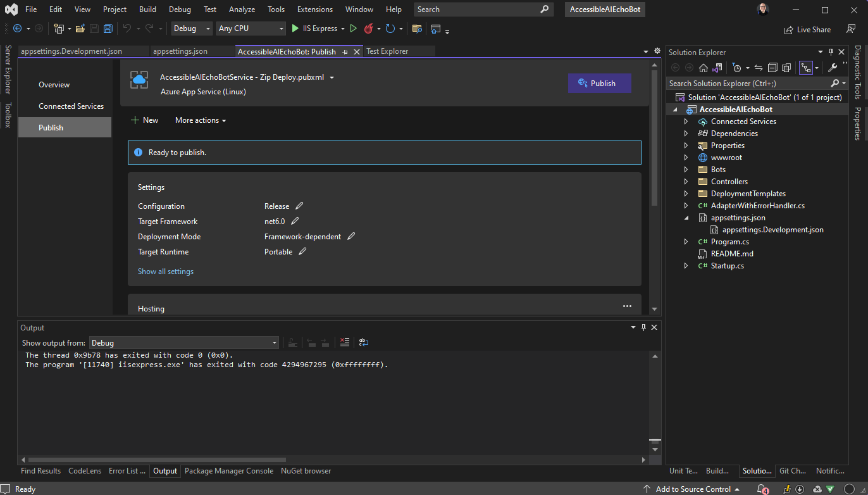
Task: Select Startup.cs in Solution Explorer
Action: pyautogui.click(x=727, y=266)
